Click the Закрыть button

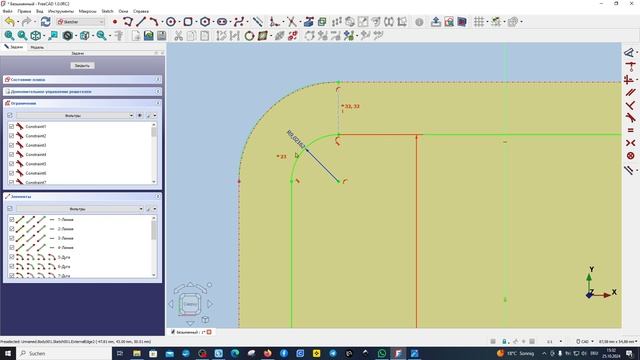[82, 65]
